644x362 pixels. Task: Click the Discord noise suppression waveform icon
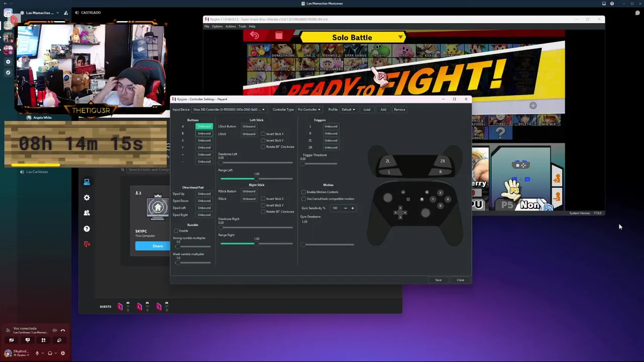(x=55, y=330)
